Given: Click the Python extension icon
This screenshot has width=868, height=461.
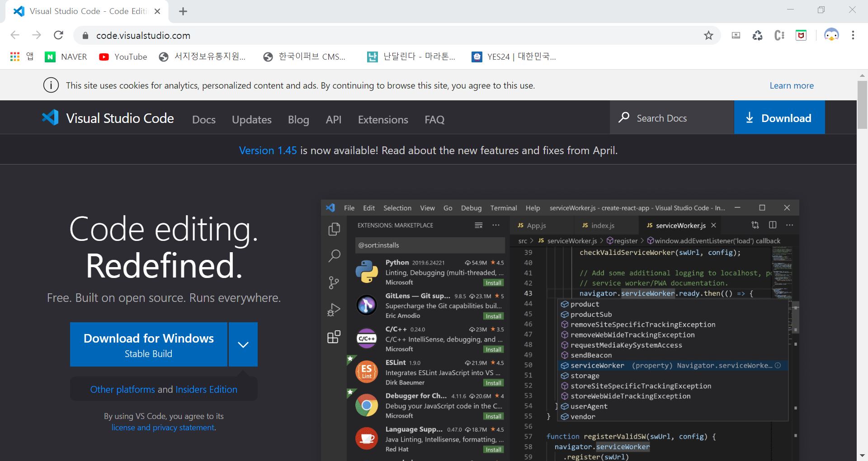Looking at the screenshot, I should [x=367, y=272].
